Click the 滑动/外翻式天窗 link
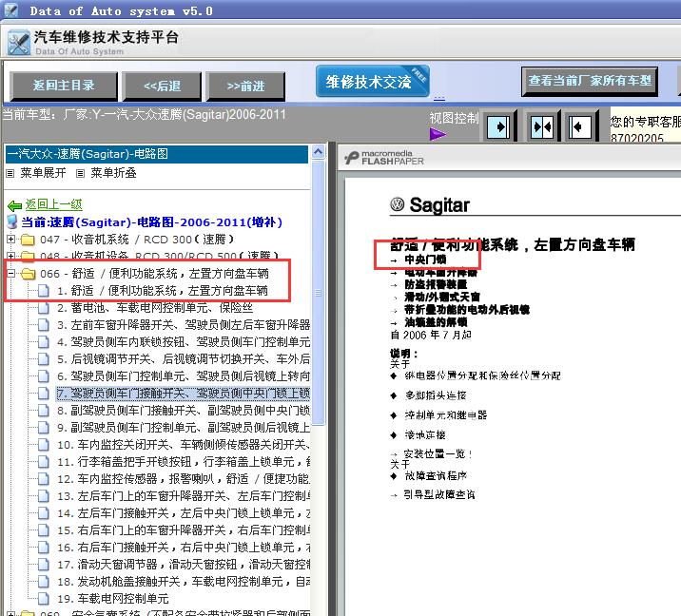681x616 pixels. pos(442,297)
